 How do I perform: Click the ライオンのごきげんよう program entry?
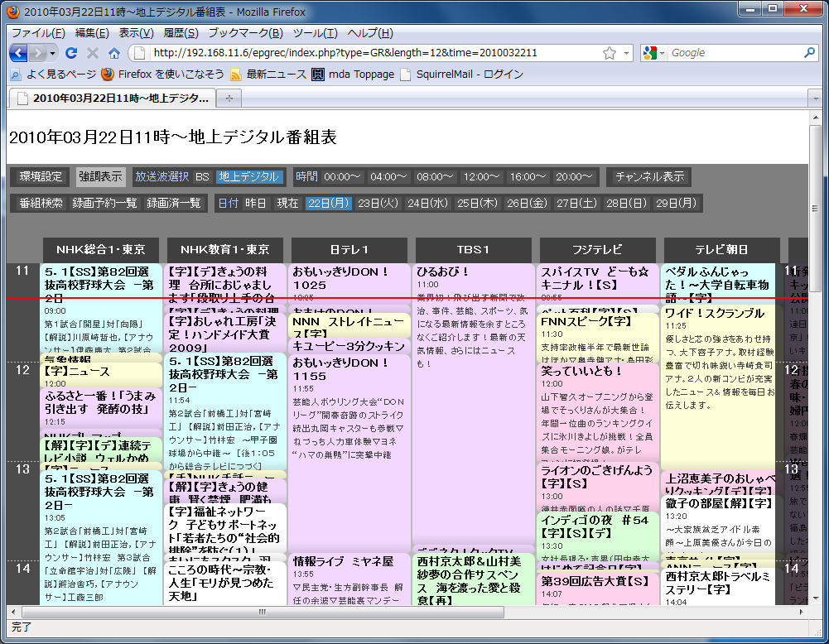click(597, 487)
